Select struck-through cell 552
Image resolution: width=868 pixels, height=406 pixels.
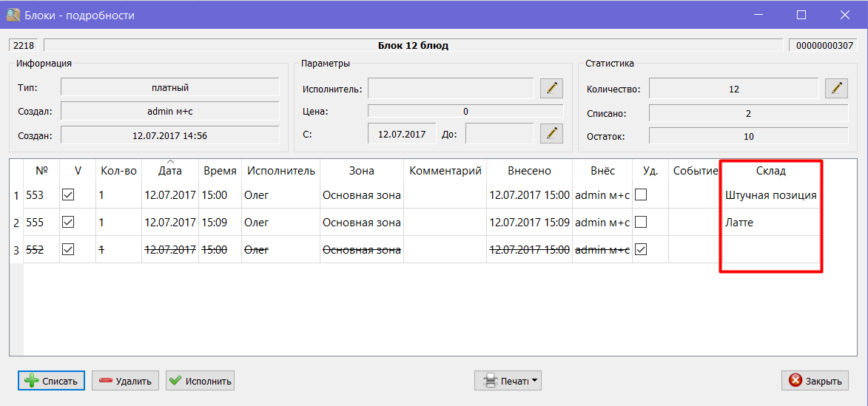(x=41, y=250)
